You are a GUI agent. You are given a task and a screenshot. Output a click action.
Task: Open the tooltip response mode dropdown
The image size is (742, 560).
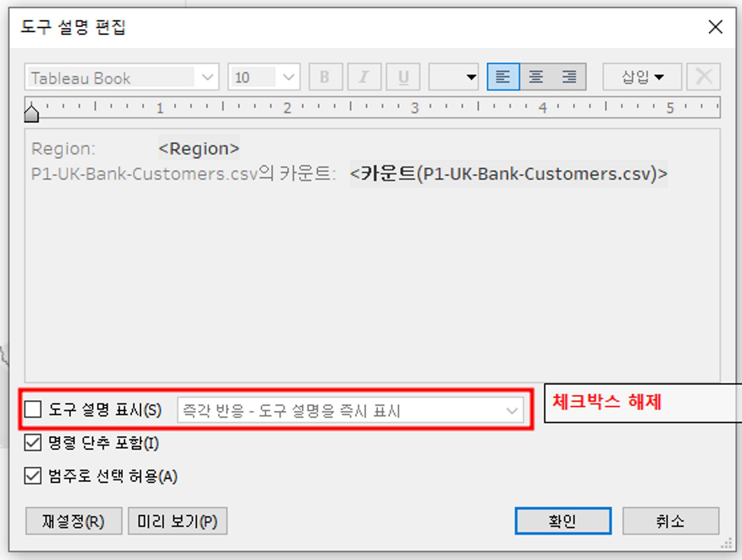coord(351,411)
